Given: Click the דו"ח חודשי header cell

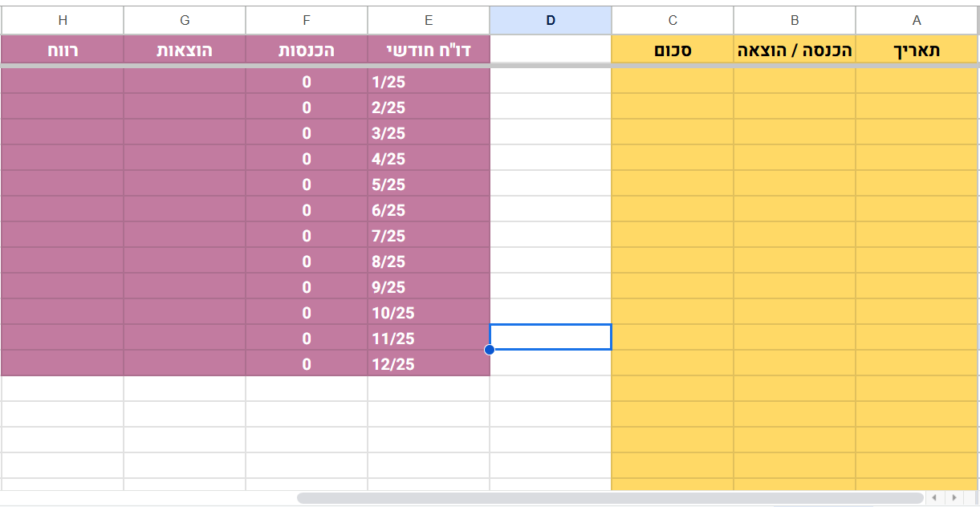Looking at the screenshot, I should 429,51.
